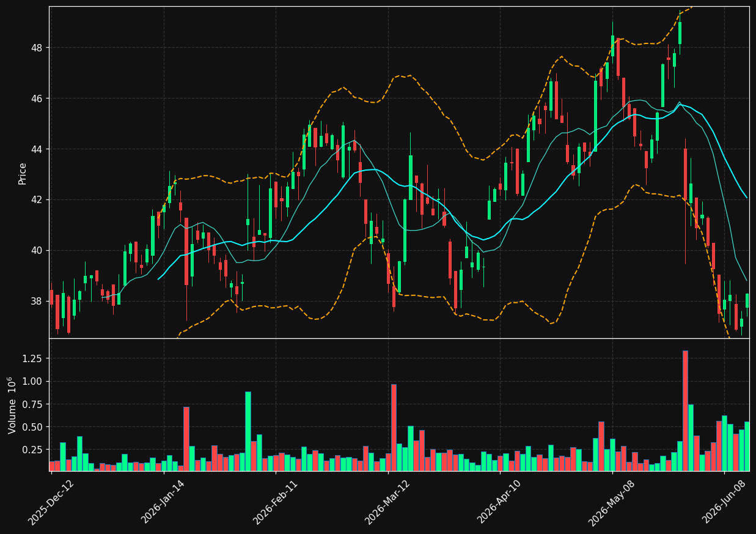
Task: Click the 0.25 volume tick label
Action: coord(34,450)
